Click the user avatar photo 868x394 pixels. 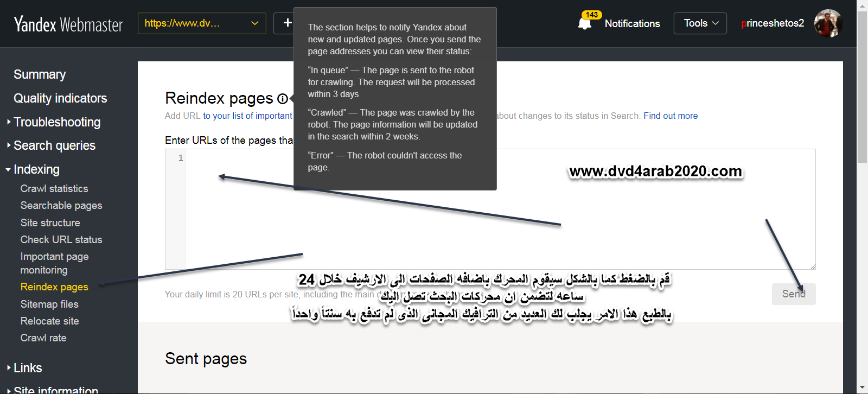828,23
